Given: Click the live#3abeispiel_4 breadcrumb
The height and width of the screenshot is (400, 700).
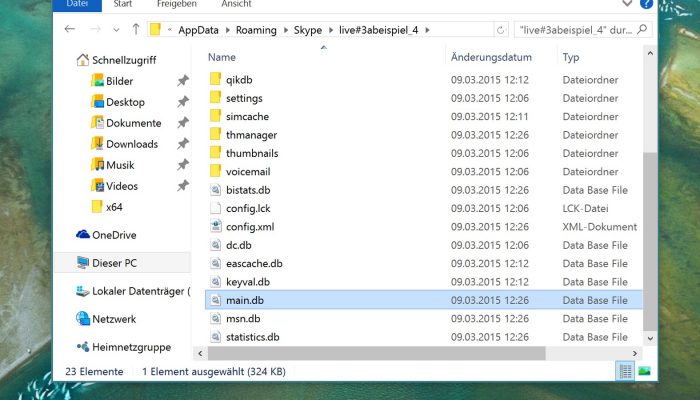Looking at the screenshot, I should (x=379, y=30).
